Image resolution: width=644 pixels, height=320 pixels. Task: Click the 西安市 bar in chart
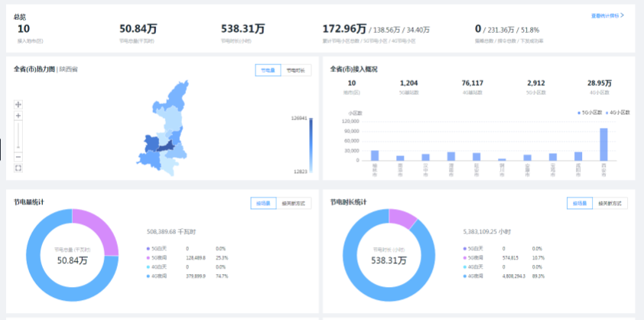click(x=603, y=144)
